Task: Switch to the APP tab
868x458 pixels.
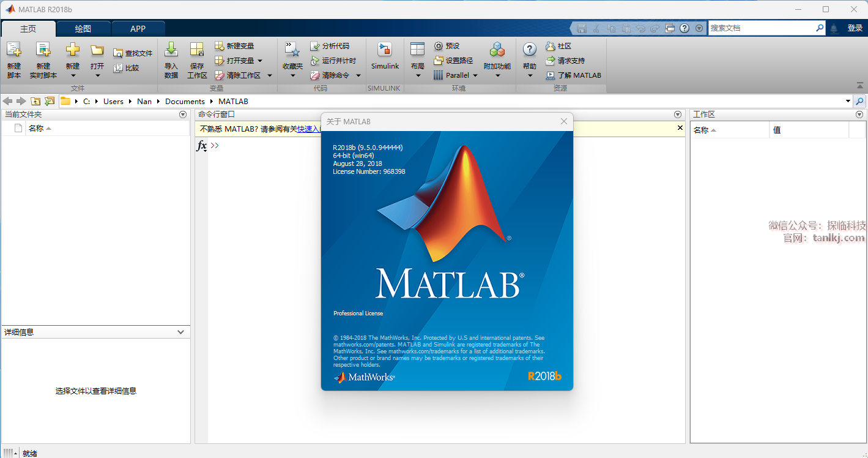Action: click(x=138, y=29)
